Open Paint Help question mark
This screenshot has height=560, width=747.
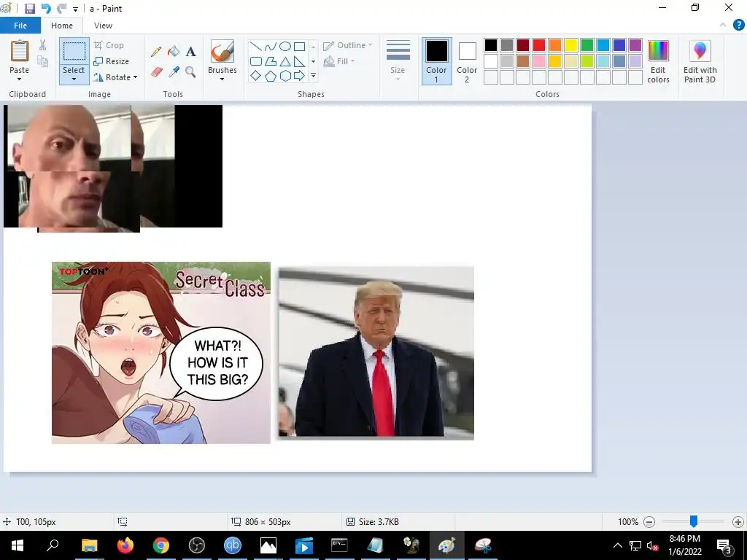(x=738, y=26)
